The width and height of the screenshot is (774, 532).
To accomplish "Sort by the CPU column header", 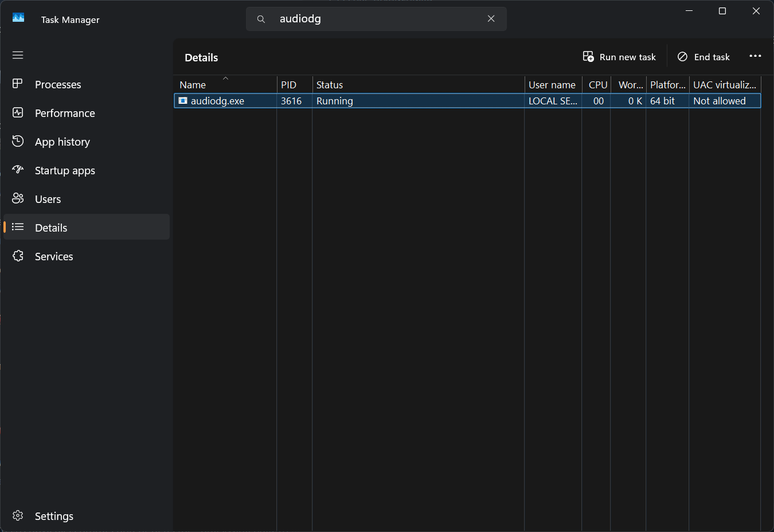I will [597, 85].
